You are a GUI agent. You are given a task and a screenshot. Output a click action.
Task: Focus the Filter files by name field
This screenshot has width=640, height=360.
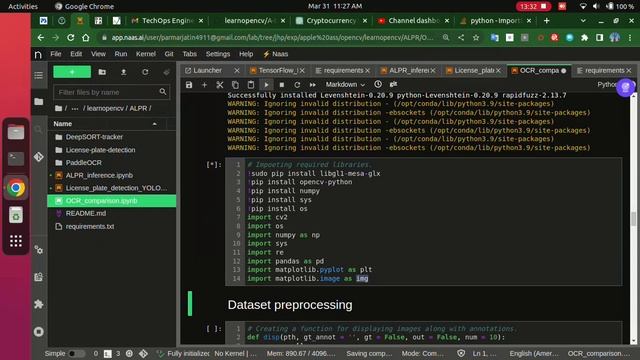tap(111, 92)
